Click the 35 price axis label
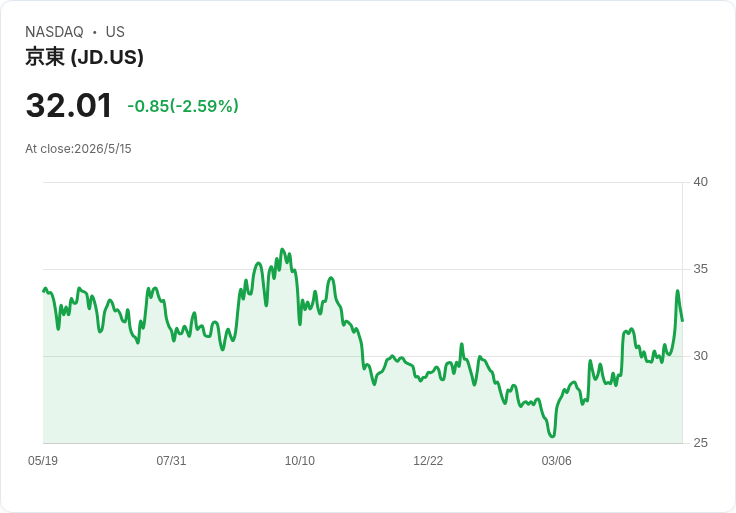Viewport: 736px width, 513px height. [700, 269]
